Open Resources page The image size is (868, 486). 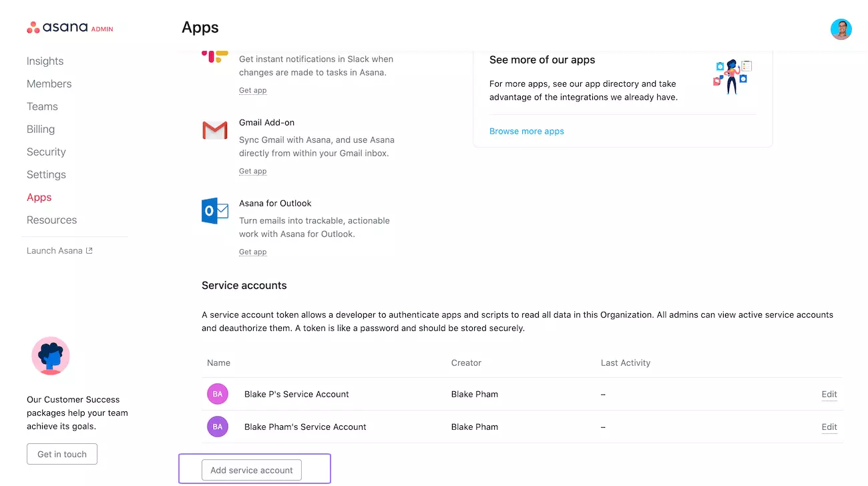pyautogui.click(x=51, y=220)
